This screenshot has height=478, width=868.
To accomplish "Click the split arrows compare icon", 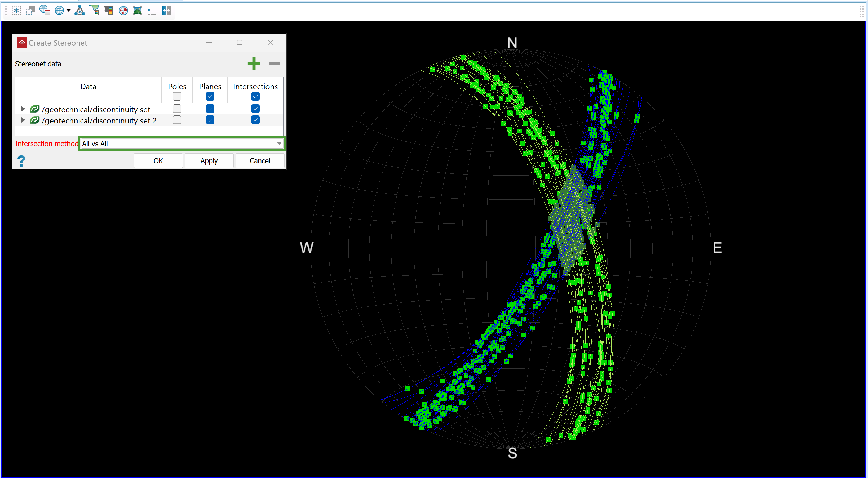I will tap(166, 10).
